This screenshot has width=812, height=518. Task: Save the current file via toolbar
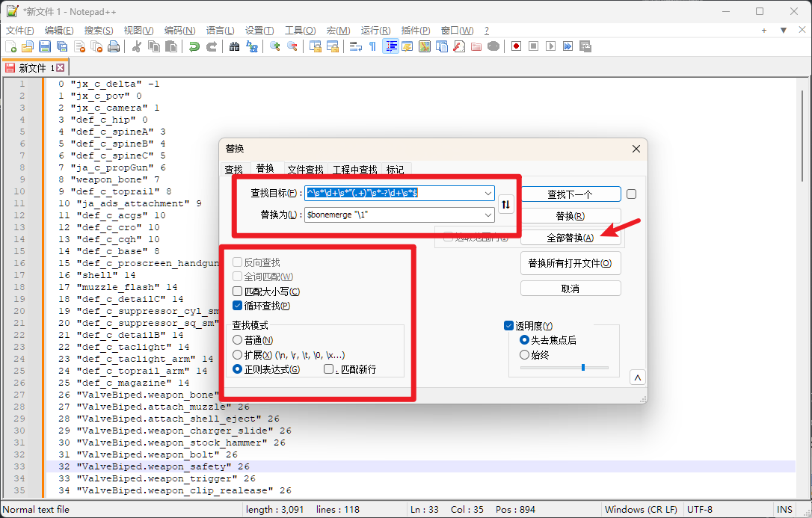[45, 46]
